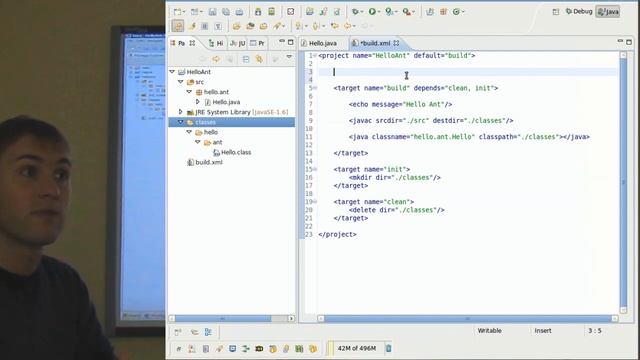Click the Debug bug icon in toolbar
The width and height of the screenshot is (640, 360).
click(x=355, y=12)
